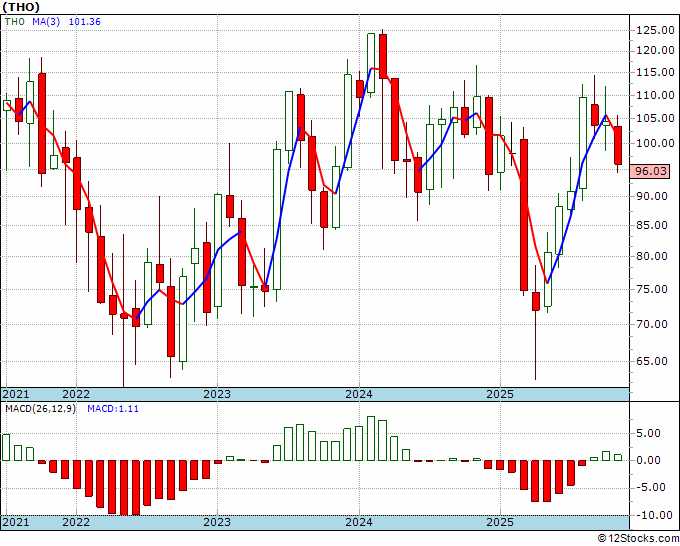Click the MA(3) legend label
This screenshot has height=546, width=680.
click(46, 22)
